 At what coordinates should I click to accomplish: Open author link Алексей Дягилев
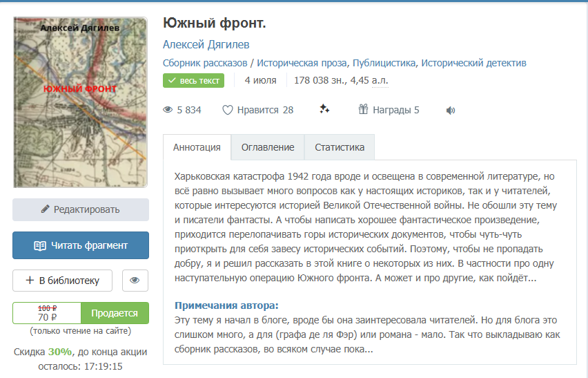[x=206, y=44]
